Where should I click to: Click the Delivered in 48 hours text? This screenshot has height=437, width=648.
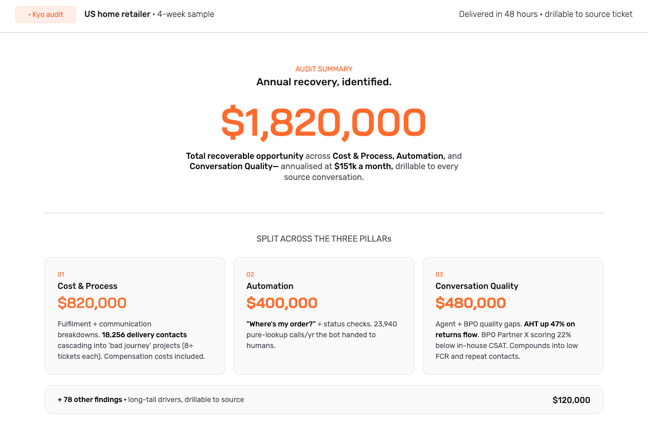pos(498,14)
